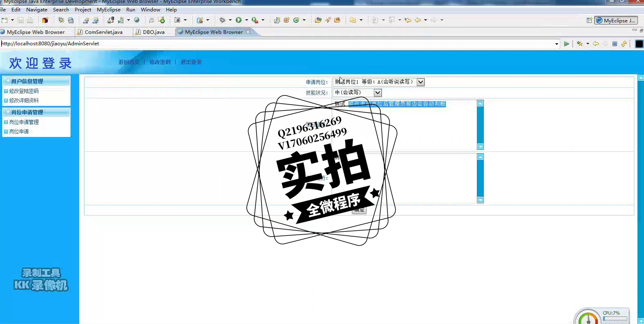The height and width of the screenshot is (324, 644).
Task: Click the toolbar Back navigation arrow
Action: tap(418, 20)
